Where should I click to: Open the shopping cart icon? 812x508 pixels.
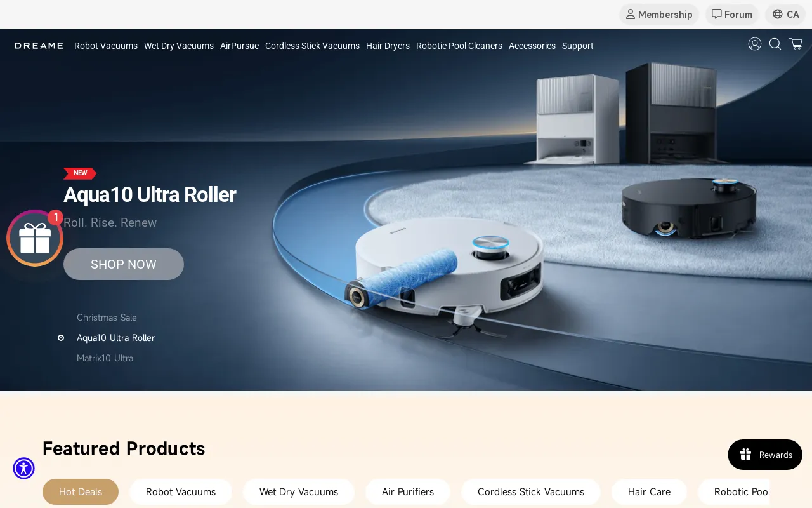click(x=796, y=44)
